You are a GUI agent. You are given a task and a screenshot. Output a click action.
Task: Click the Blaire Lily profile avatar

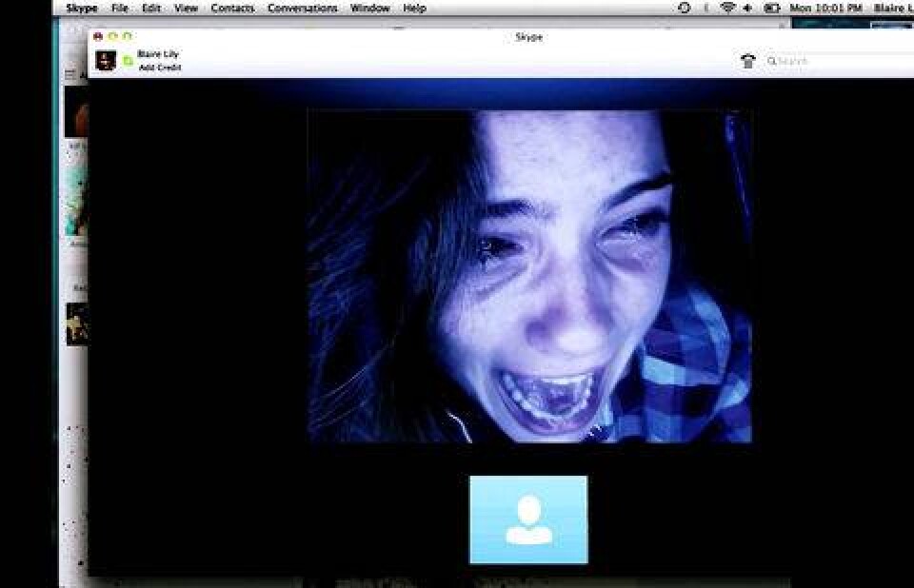pyautogui.click(x=106, y=61)
